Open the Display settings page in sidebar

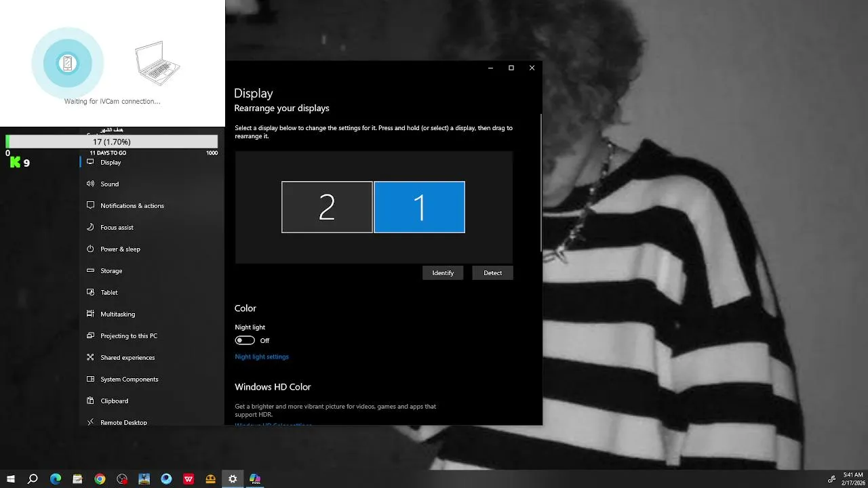152,162
